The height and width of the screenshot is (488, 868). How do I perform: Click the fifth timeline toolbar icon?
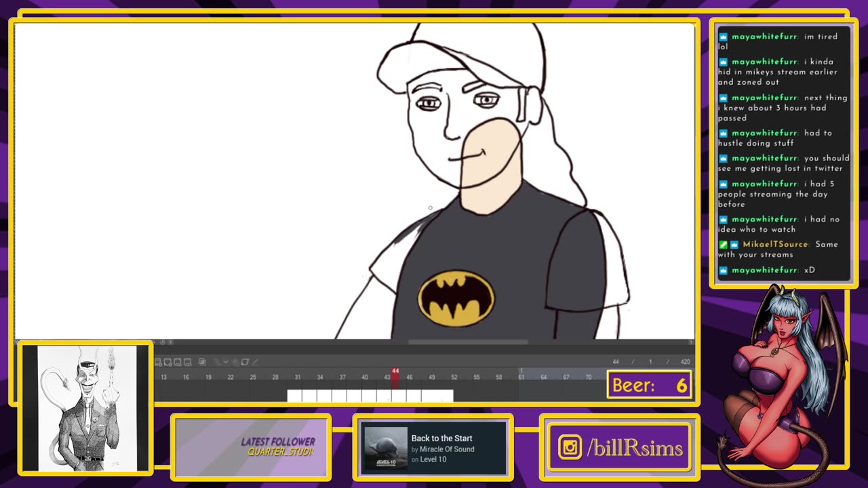pyautogui.click(x=202, y=362)
